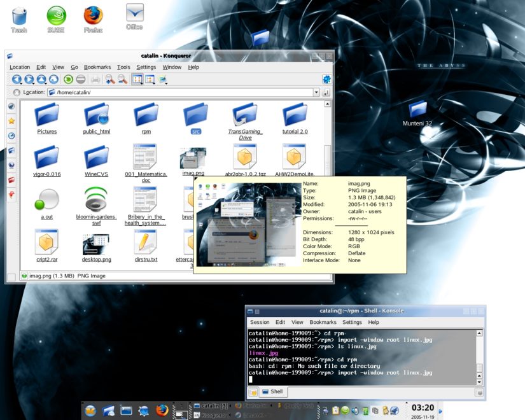The height and width of the screenshot is (420, 525).
Task: Click in the /home/catalin/ location field
Action: coord(181,92)
